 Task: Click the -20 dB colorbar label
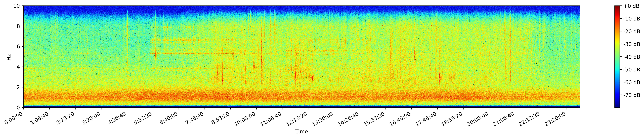click(632, 31)
